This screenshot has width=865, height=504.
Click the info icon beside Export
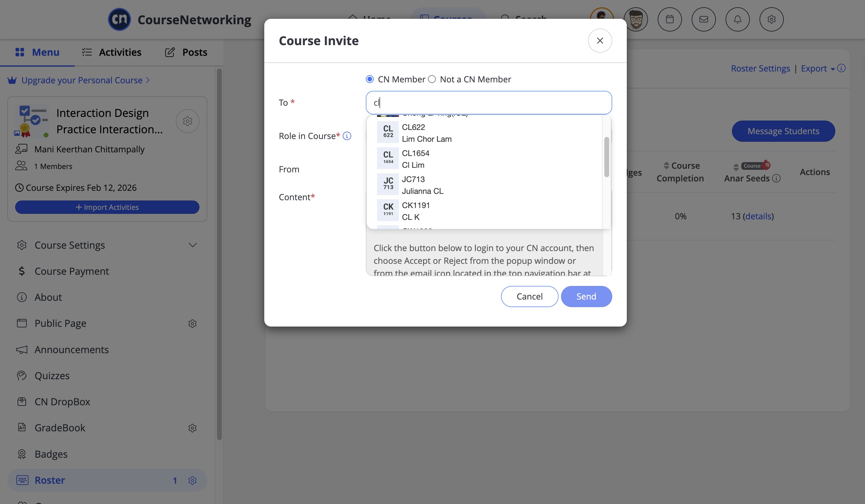coord(841,68)
